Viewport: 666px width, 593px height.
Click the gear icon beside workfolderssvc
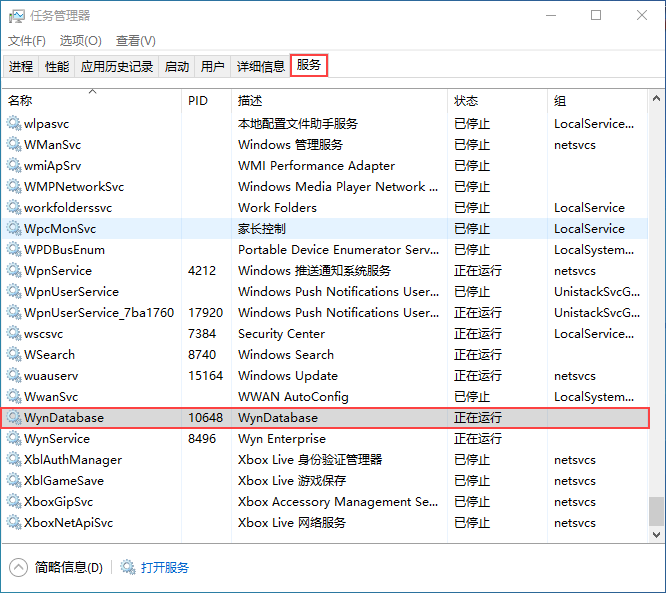tap(14, 208)
